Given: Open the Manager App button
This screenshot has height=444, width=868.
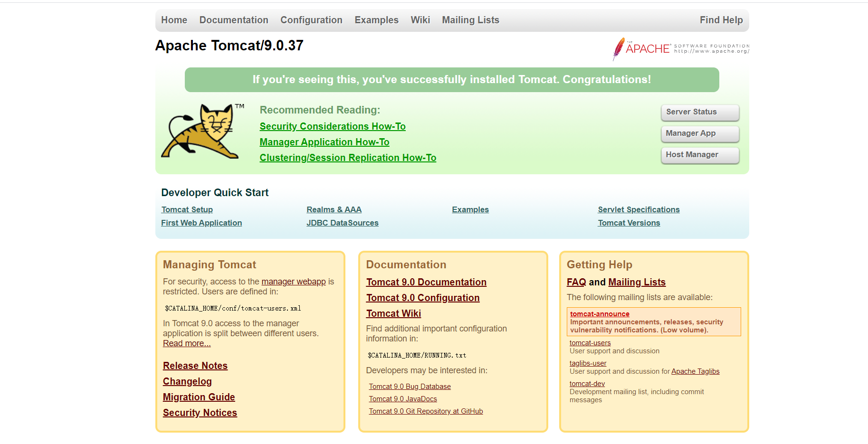Looking at the screenshot, I should (x=700, y=133).
